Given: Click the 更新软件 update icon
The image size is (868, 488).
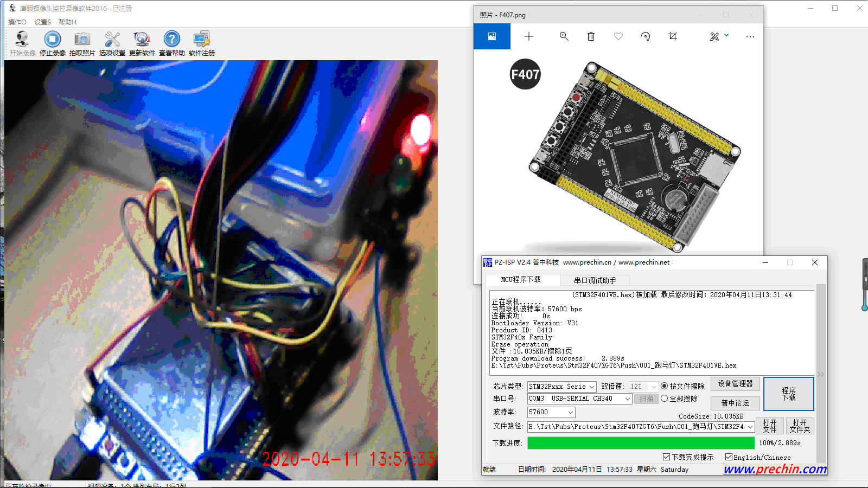Looking at the screenshot, I should [142, 39].
